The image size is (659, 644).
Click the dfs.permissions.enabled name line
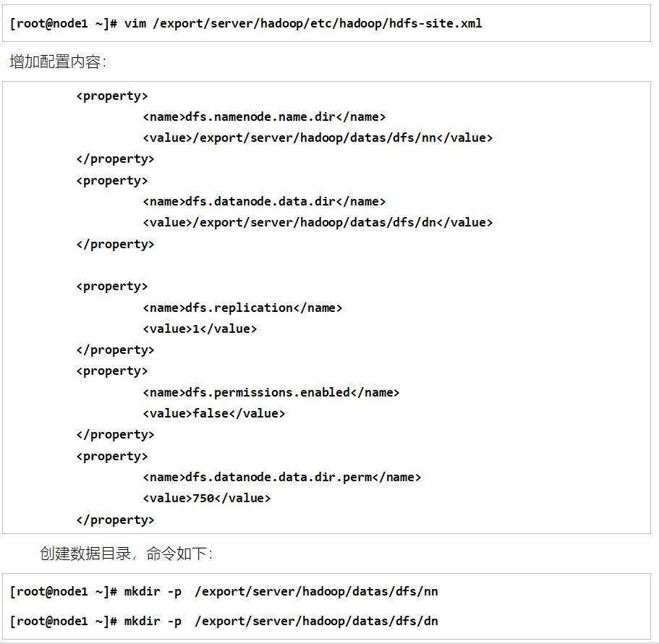271,392
